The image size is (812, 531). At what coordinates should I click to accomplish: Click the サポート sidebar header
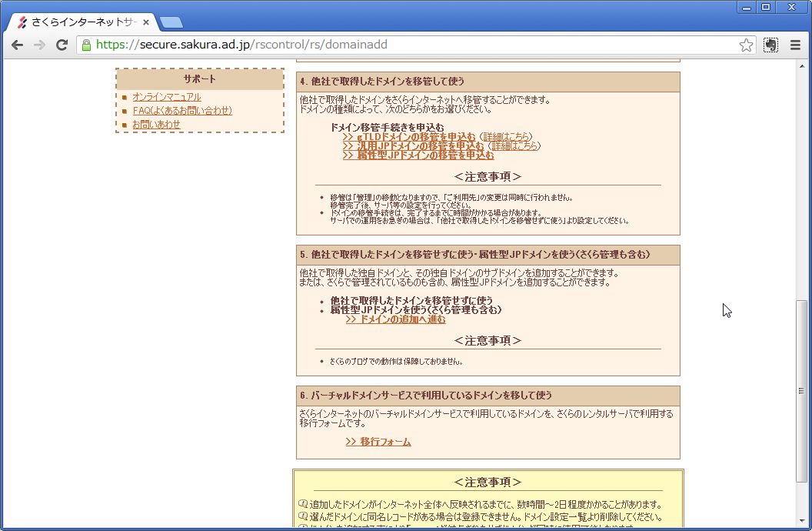click(x=200, y=79)
